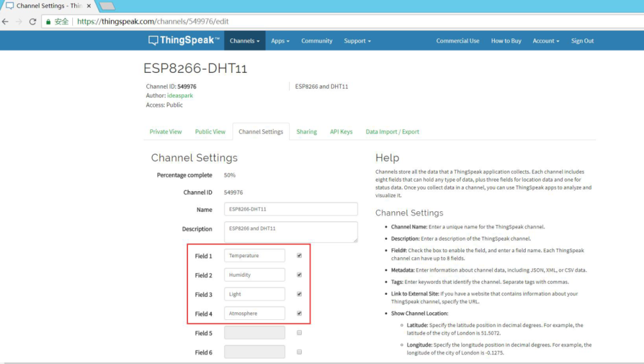
Task: Open the Support dropdown menu
Action: click(357, 41)
